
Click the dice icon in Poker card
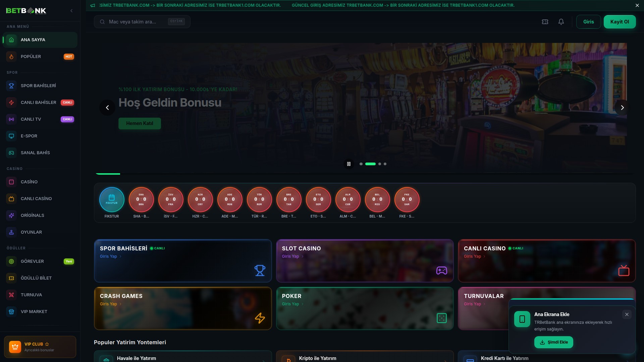click(441, 318)
